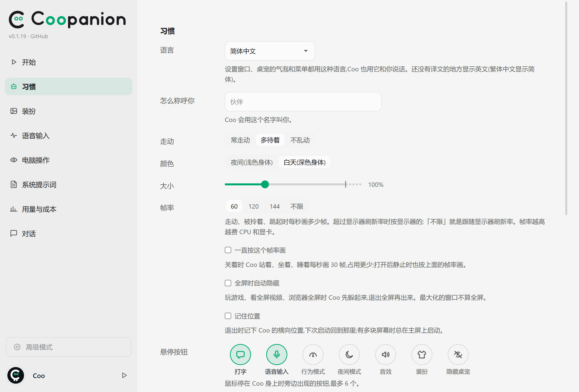This screenshot has height=392, width=579.
Task: Enable the 行为模式 hover button
Action: click(313, 355)
